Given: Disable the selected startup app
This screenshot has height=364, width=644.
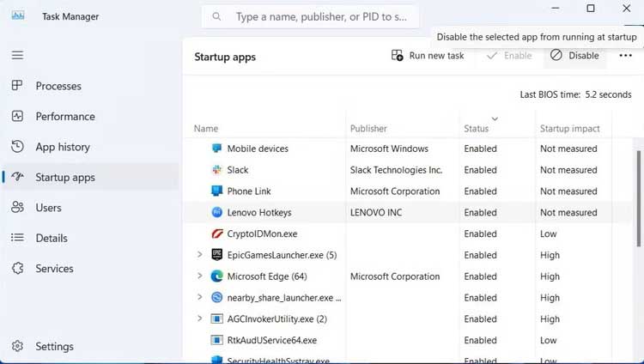Looking at the screenshot, I should click(574, 56).
